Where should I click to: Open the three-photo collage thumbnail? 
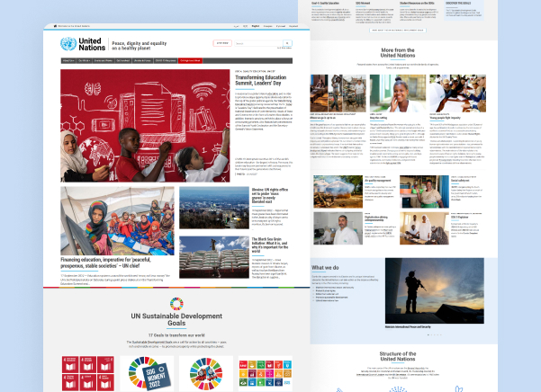click(338, 94)
